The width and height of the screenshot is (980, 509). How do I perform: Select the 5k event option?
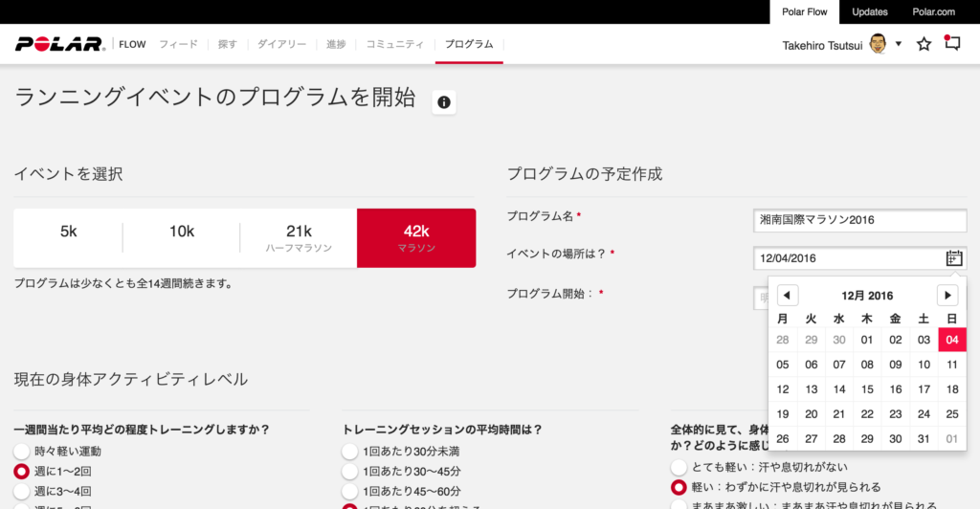68,232
